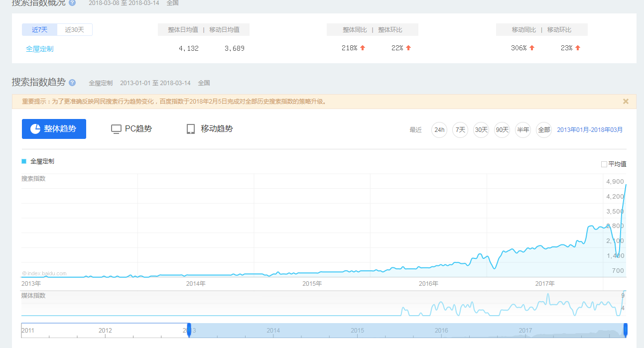Viewport: 644px width, 348px height.
Task: Switch range to 半年
Action: (x=523, y=130)
